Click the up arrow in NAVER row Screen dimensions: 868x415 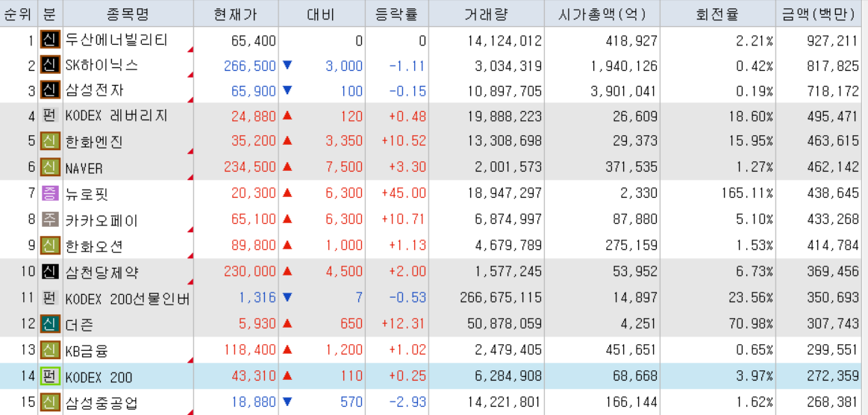[287, 166]
